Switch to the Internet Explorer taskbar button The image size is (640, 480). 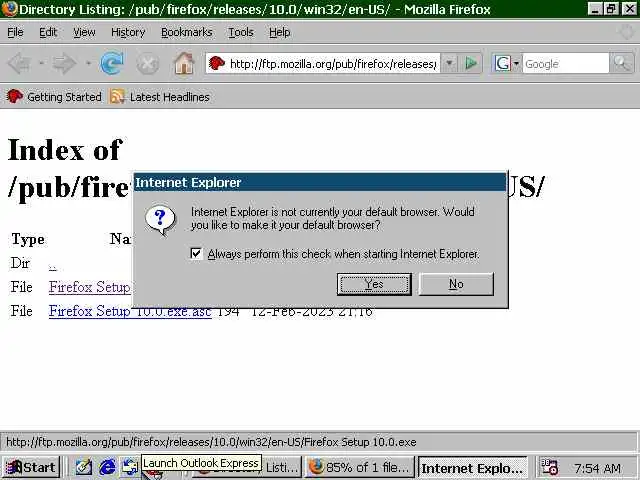click(472, 468)
